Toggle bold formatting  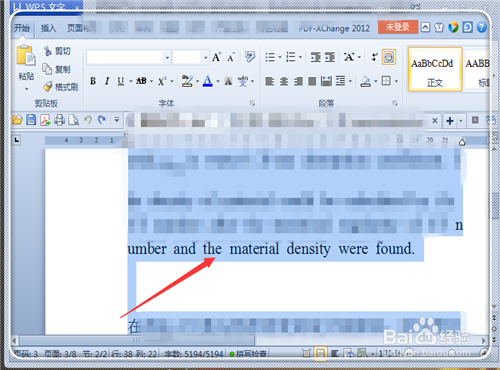(93, 81)
